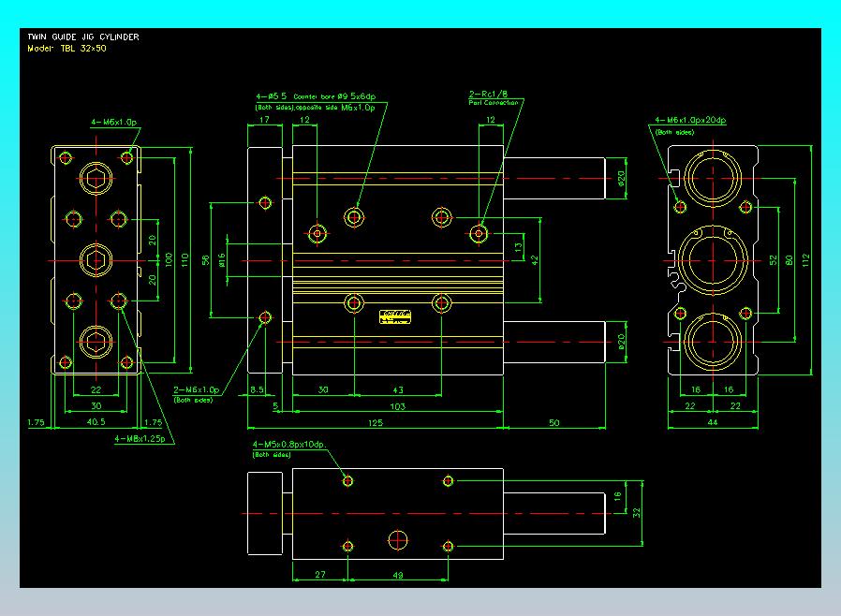Select the 103 body length dimension
The width and height of the screenshot is (841, 616).
396,406
